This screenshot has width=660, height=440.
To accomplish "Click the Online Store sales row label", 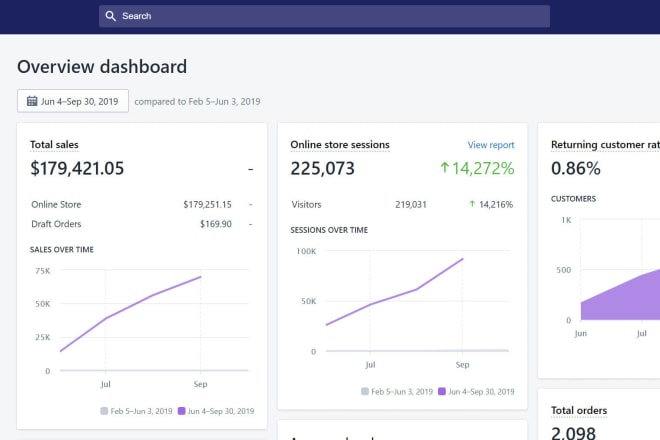I will click(x=56, y=205).
